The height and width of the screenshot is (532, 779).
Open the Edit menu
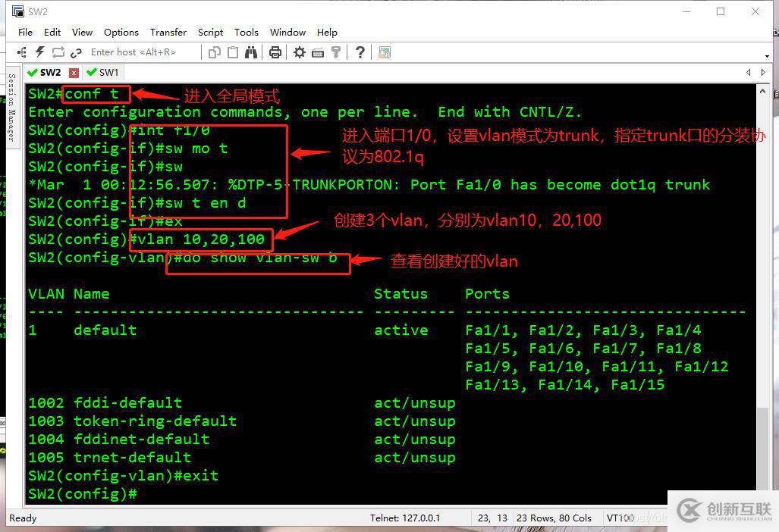[x=52, y=33]
